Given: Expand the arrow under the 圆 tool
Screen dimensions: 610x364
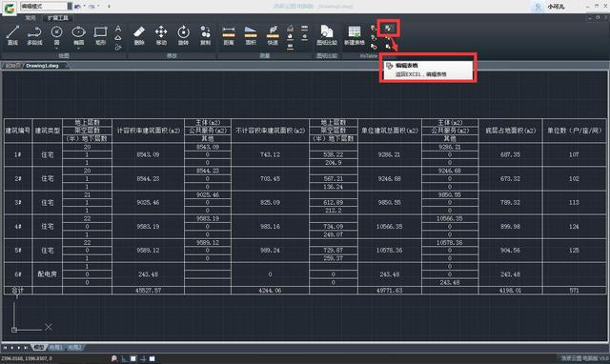Looking at the screenshot, I should point(57,49).
